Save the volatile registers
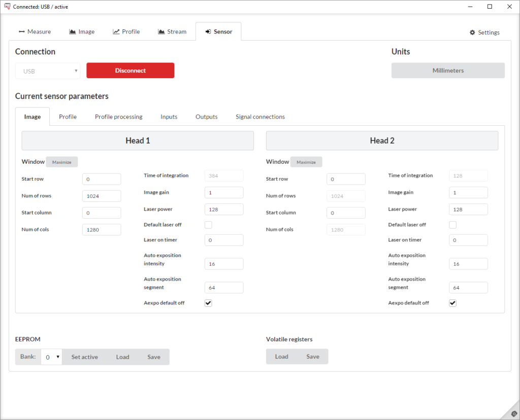Viewport: 520px width, 420px height. coord(313,357)
